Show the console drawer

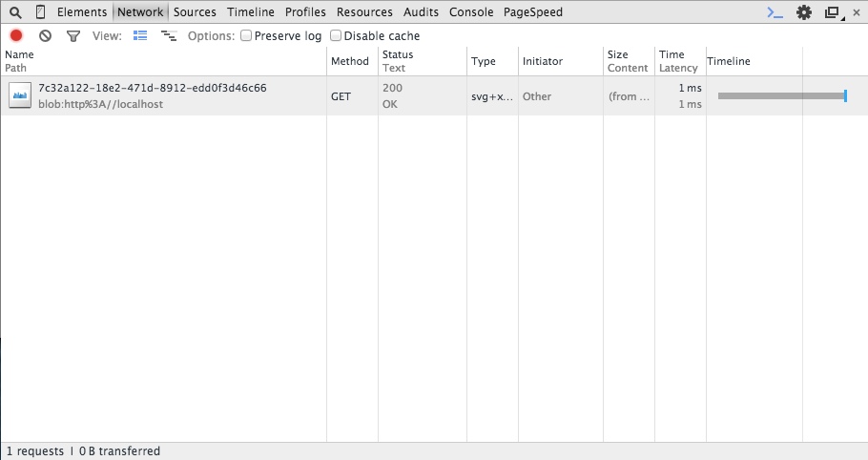(775, 12)
